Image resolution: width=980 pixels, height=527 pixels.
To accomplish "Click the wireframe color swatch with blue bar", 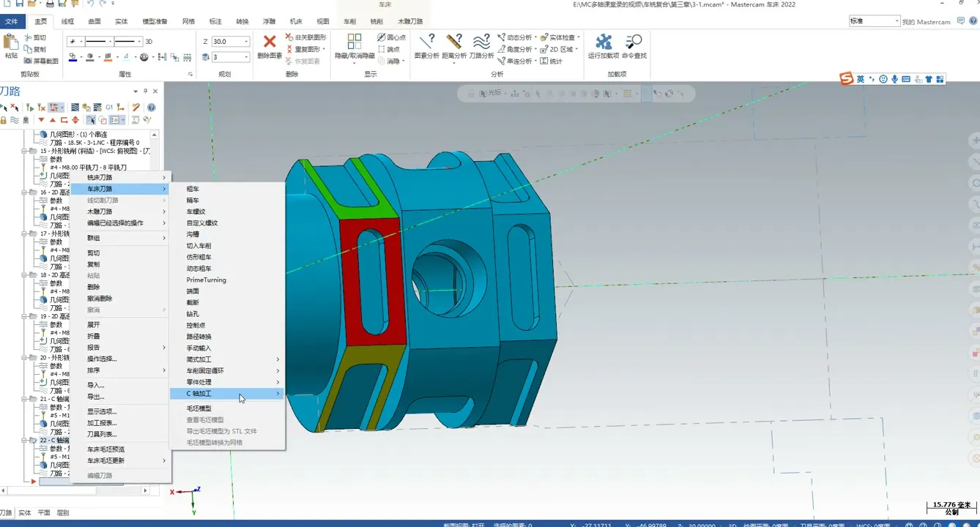I will pyautogui.click(x=73, y=58).
